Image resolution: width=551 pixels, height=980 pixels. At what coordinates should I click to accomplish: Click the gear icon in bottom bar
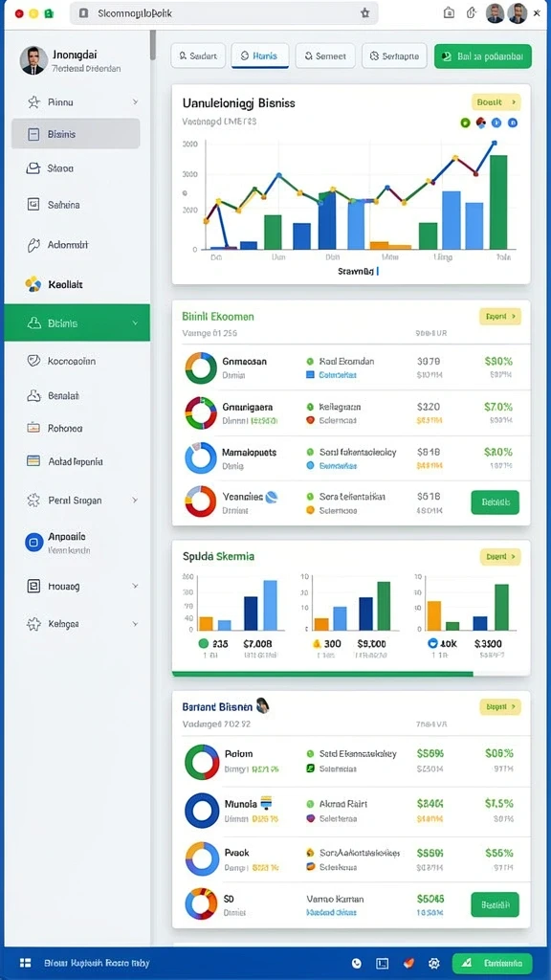click(x=435, y=963)
